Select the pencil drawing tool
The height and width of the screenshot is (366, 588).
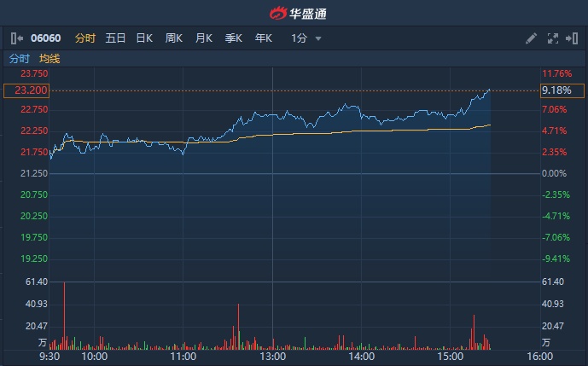[x=531, y=38]
